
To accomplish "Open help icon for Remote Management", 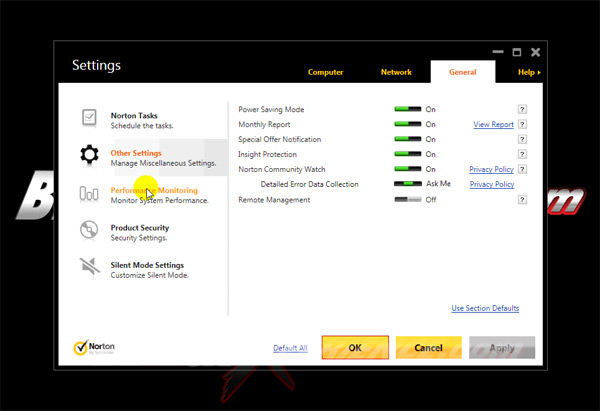I will [522, 200].
